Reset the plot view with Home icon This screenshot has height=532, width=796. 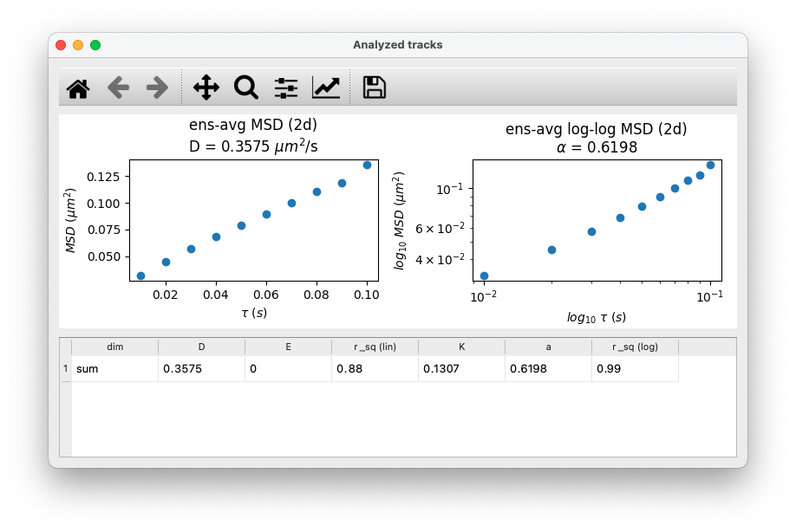click(78, 88)
